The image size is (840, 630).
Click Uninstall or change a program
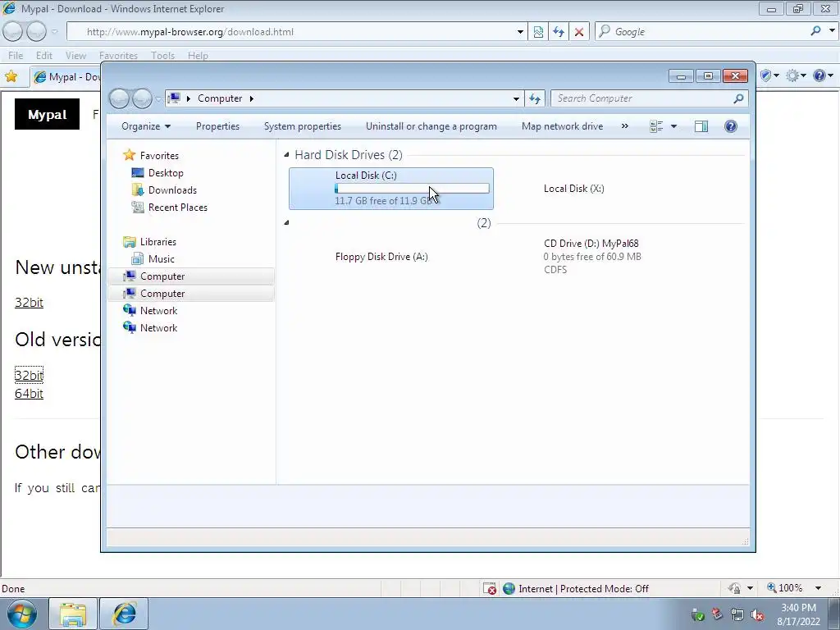coord(431,126)
